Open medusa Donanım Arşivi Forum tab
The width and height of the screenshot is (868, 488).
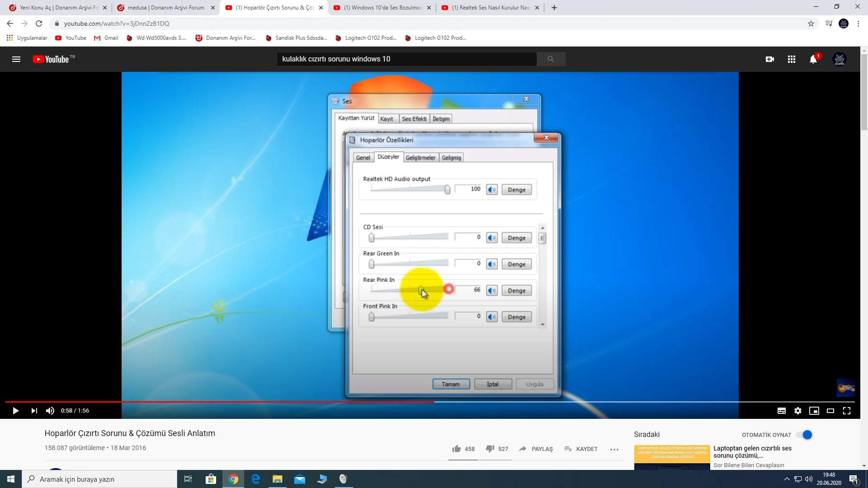coord(165,8)
